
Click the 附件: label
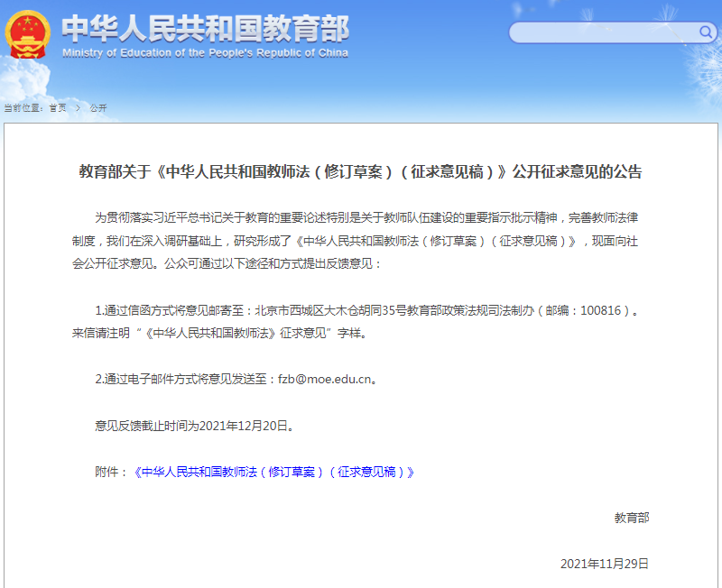(x=111, y=472)
